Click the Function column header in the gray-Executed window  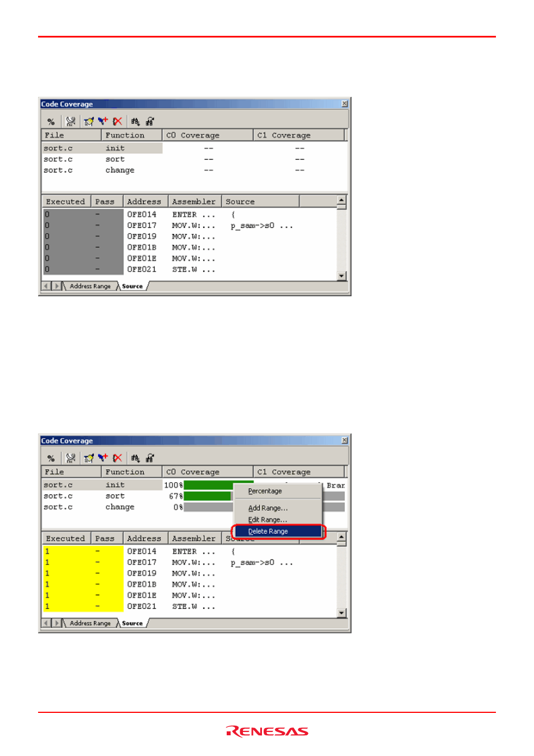click(132, 135)
